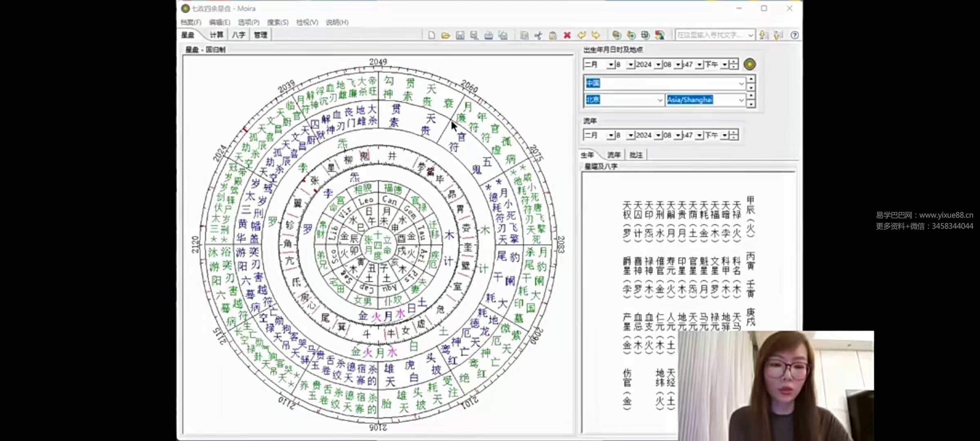Image resolution: width=980 pixels, height=441 pixels.
Task: Open the 批注 notes tab
Action: (x=636, y=155)
